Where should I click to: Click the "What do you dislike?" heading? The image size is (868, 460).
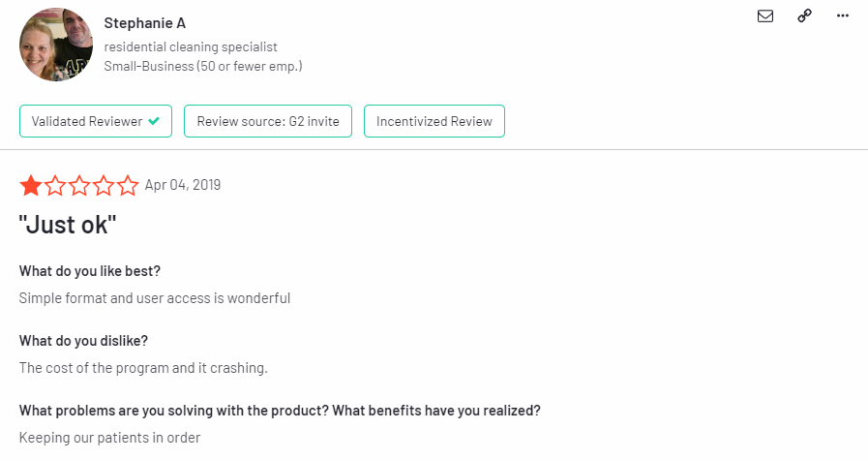point(83,341)
